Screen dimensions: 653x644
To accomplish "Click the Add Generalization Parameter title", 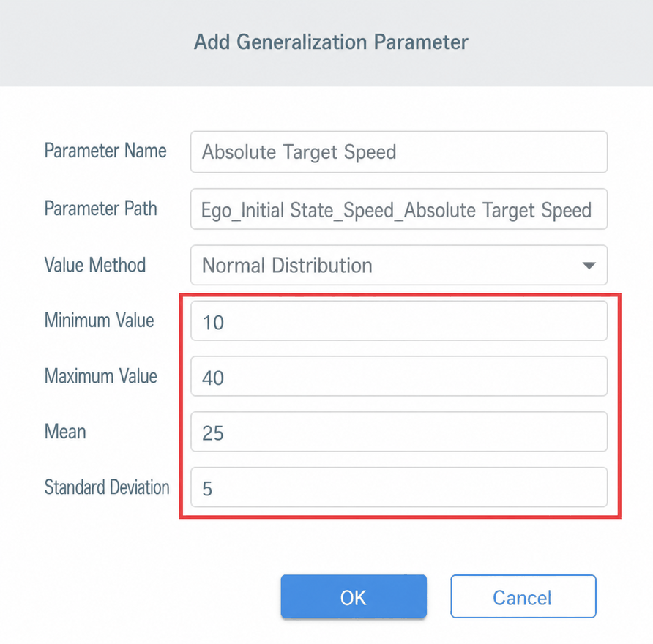I will point(331,42).
